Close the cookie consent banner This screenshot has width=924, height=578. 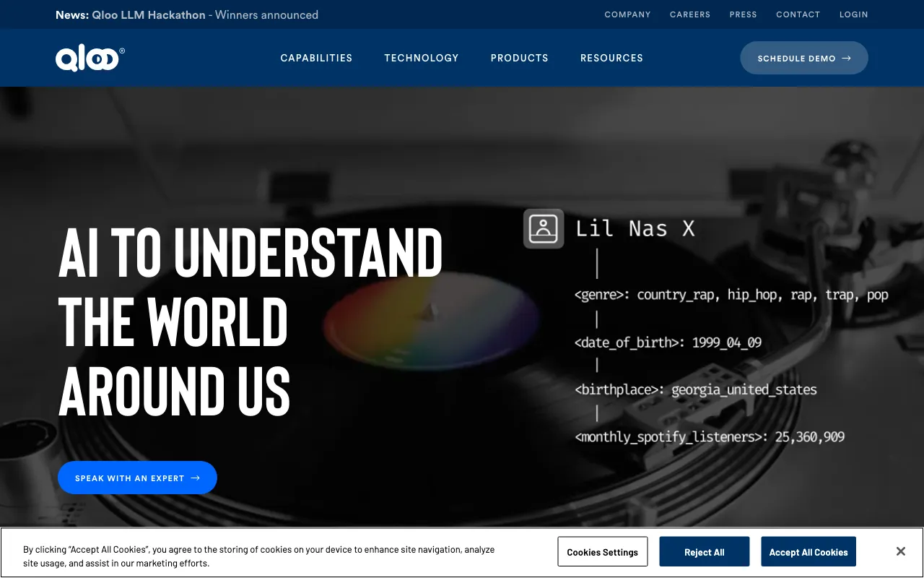(900, 551)
